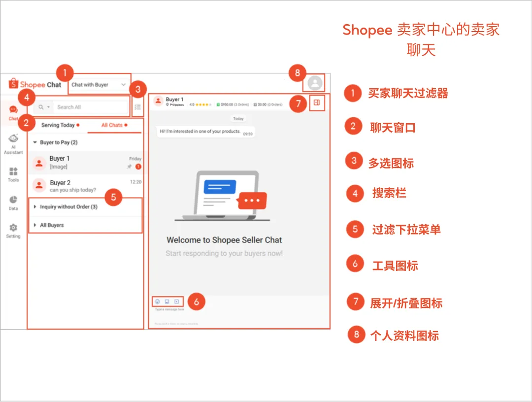Click the Type a message here field
532x402 pixels.
click(x=169, y=309)
